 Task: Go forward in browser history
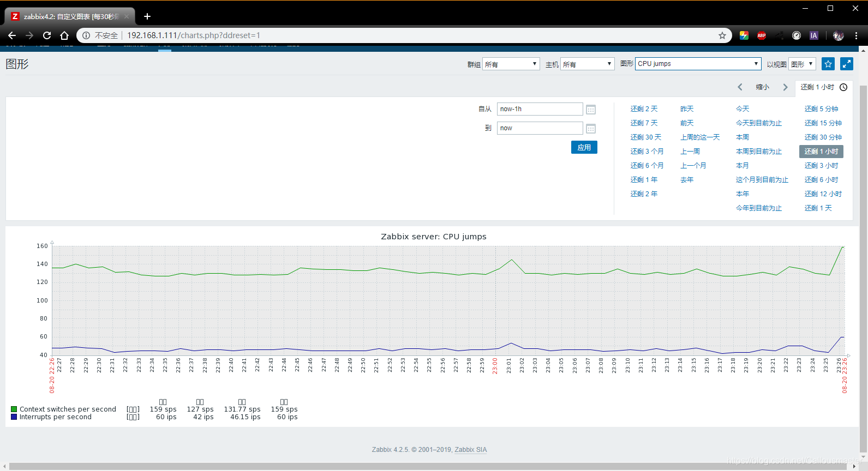click(29, 35)
